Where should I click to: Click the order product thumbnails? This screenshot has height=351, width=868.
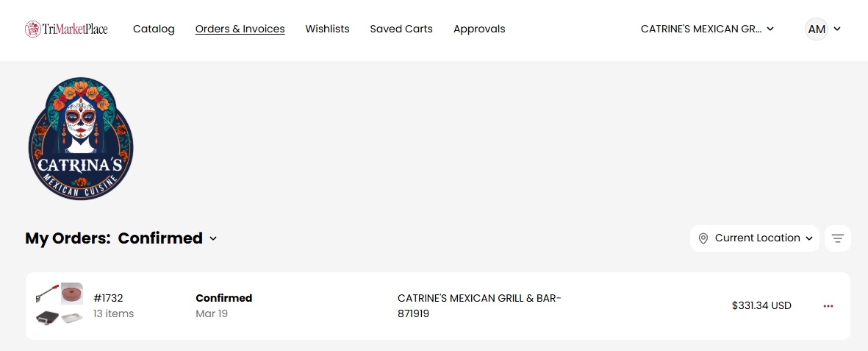point(60,305)
